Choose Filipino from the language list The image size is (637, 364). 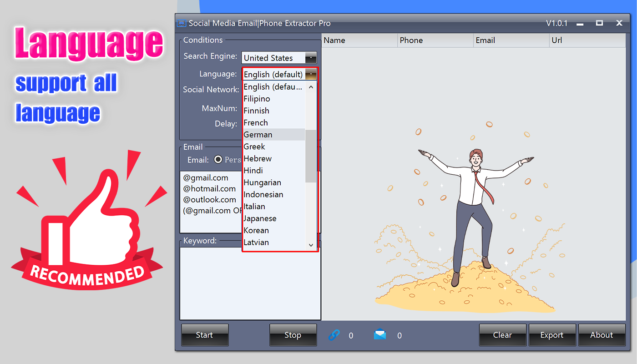(273, 99)
